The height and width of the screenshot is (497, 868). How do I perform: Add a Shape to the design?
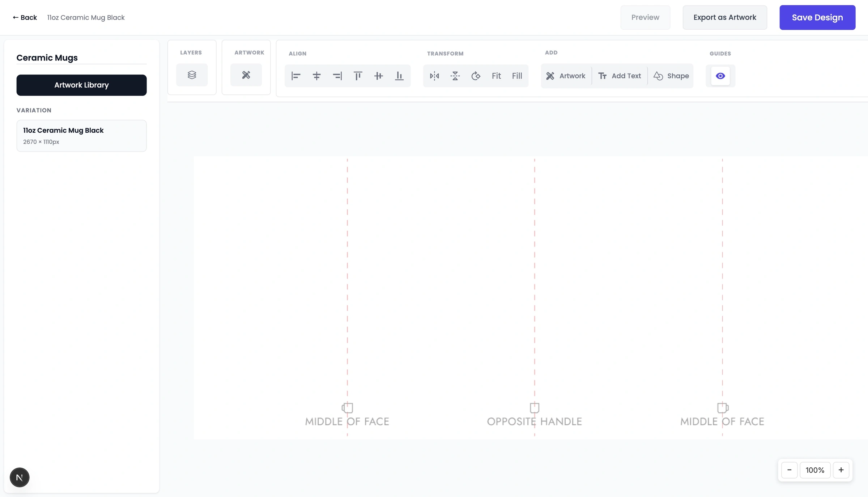click(x=671, y=76)
